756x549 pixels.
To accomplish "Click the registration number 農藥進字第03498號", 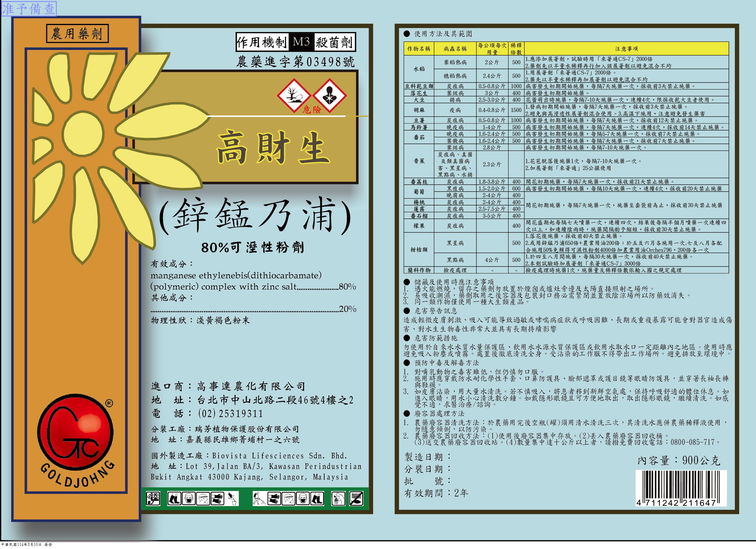I will (x=295, y=62).
